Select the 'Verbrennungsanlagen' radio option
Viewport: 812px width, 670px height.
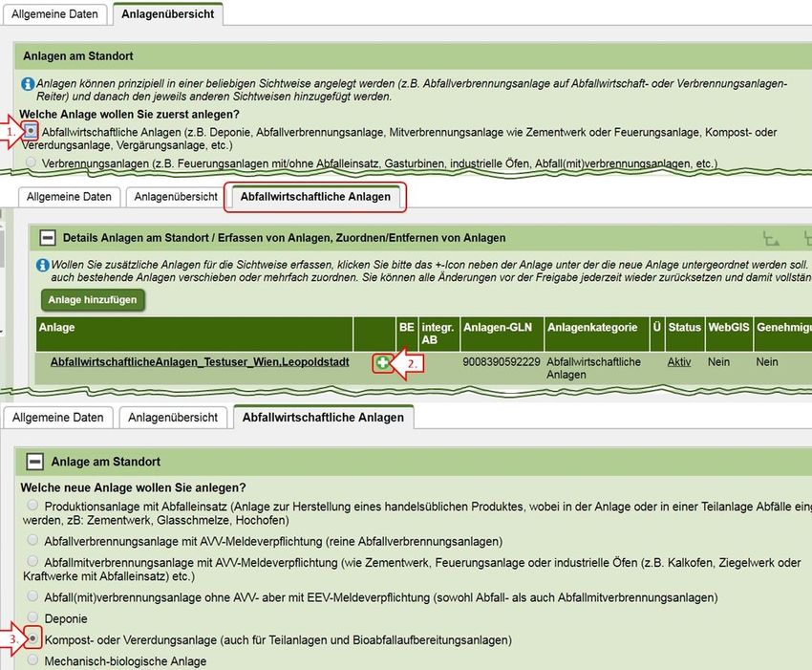tap(33, 163)
